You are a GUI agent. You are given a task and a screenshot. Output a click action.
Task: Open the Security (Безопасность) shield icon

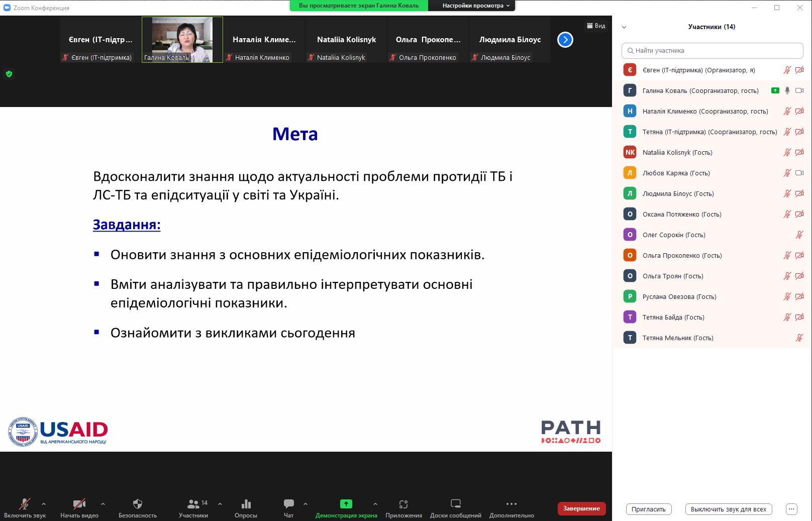tap(137, 504)
